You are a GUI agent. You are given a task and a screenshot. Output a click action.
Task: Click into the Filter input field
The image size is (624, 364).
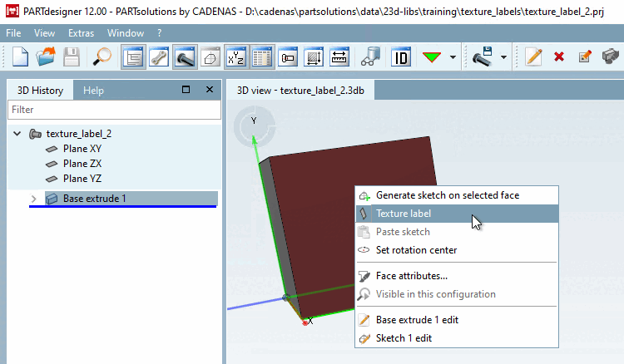point(114,110)
